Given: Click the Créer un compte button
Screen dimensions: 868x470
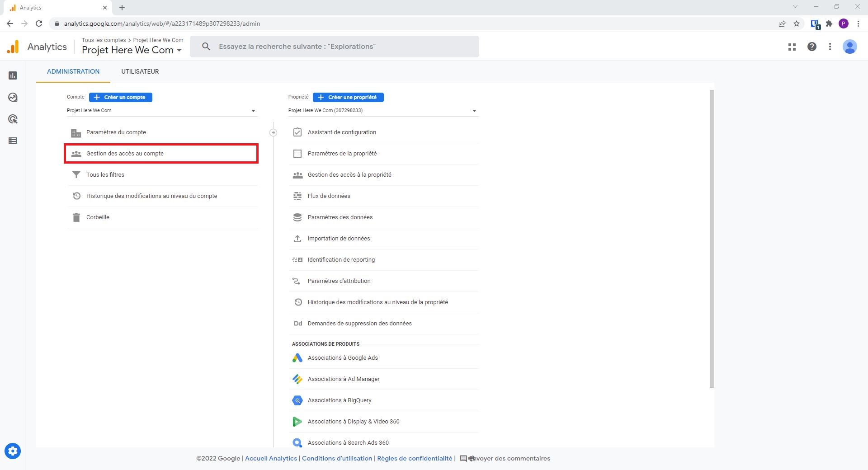Looking at the screenshot, I should coord(121,97).
